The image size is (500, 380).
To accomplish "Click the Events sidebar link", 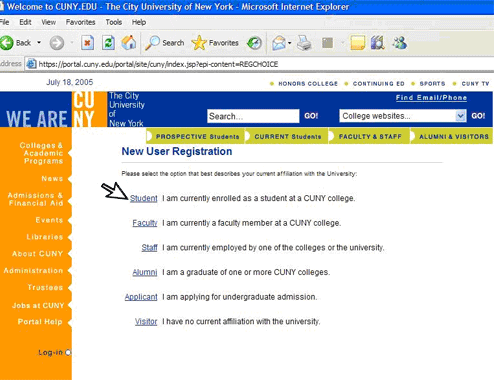I will click(x=49, y=220).
